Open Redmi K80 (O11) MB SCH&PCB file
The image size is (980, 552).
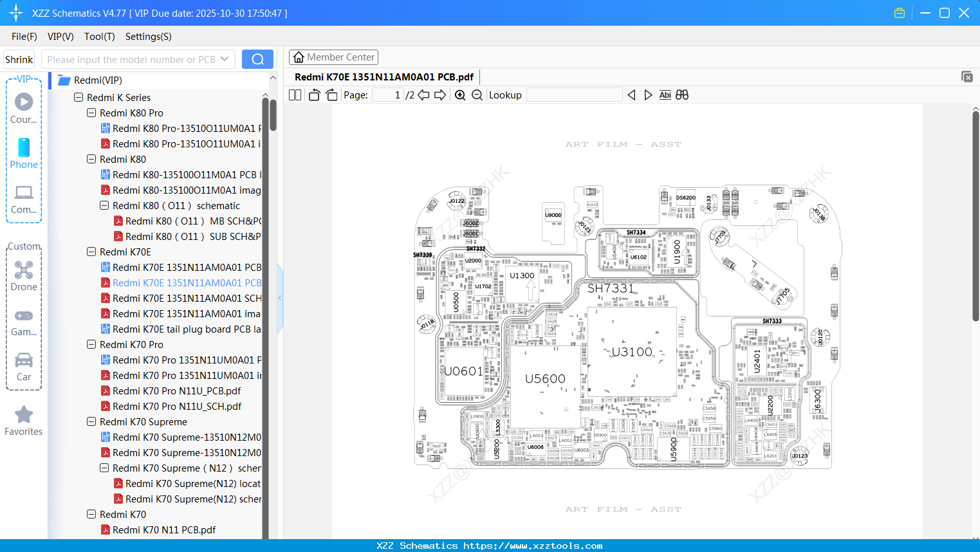point(188,221)
